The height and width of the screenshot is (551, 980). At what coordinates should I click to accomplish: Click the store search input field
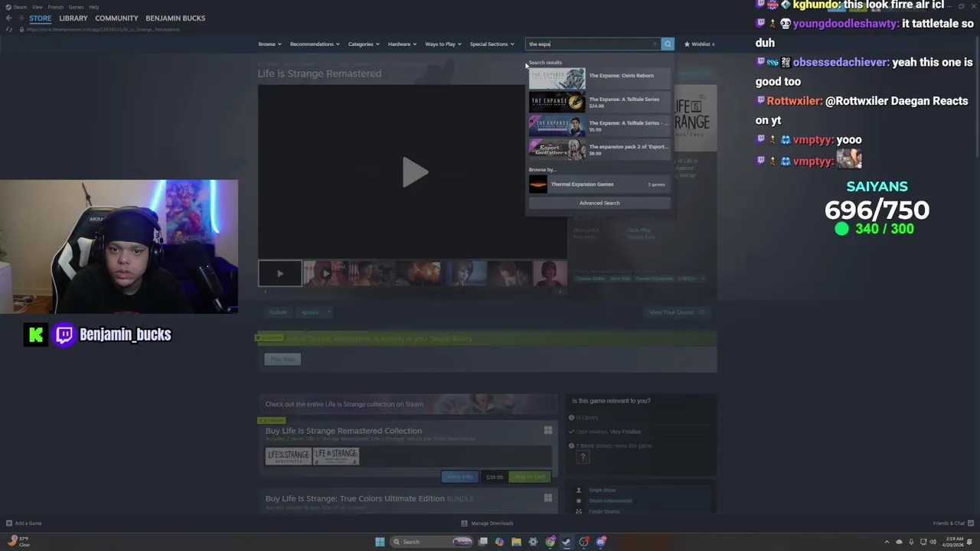[588, 44]
